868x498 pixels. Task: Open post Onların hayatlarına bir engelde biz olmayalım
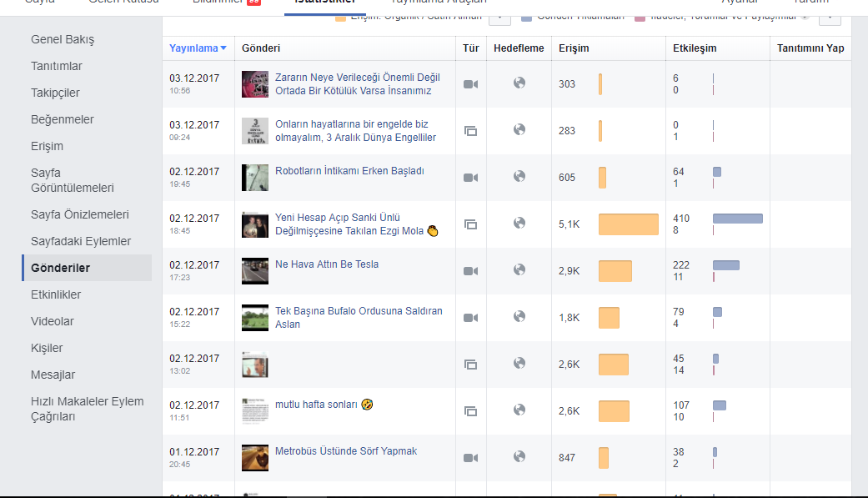pyautogui.click(x=355, y=131)
